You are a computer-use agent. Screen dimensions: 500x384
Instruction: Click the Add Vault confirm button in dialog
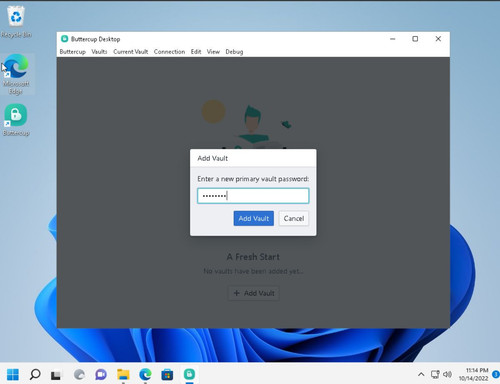coord(254,218)
